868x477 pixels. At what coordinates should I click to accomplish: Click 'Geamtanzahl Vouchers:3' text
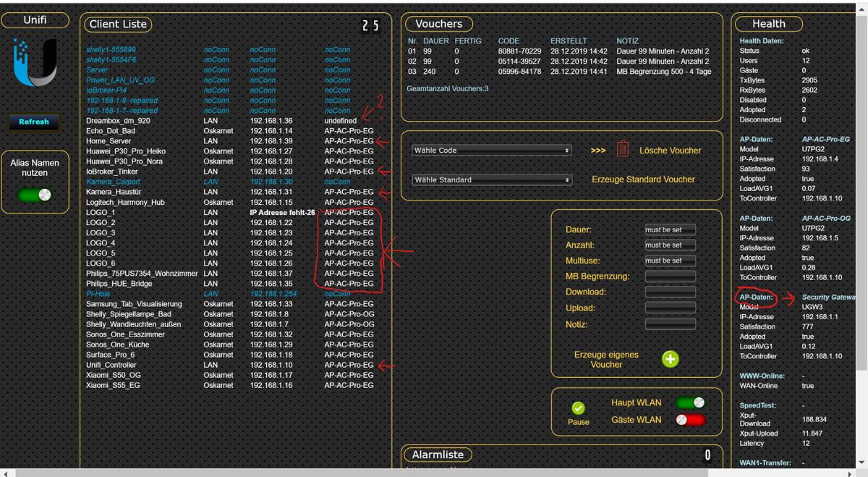[448, 88]
